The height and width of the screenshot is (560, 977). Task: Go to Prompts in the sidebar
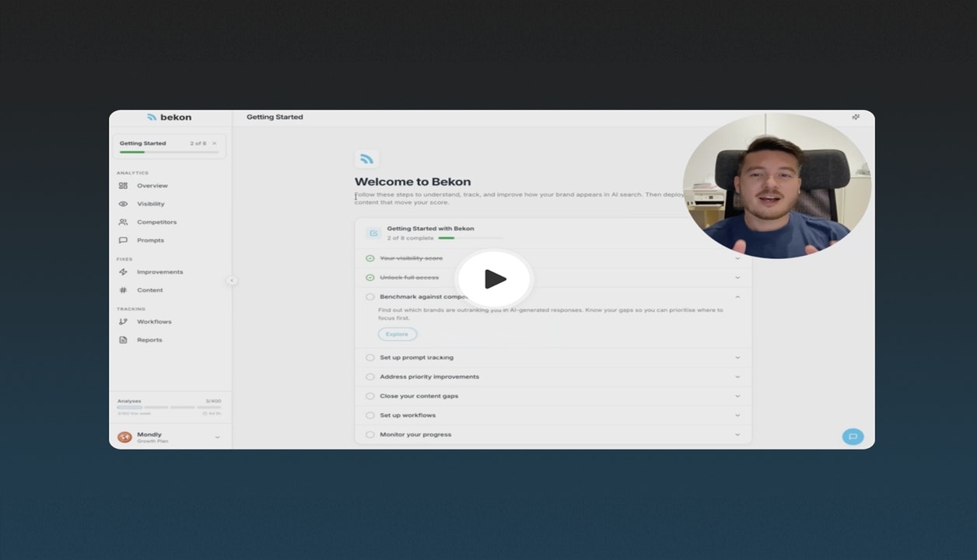151,240
